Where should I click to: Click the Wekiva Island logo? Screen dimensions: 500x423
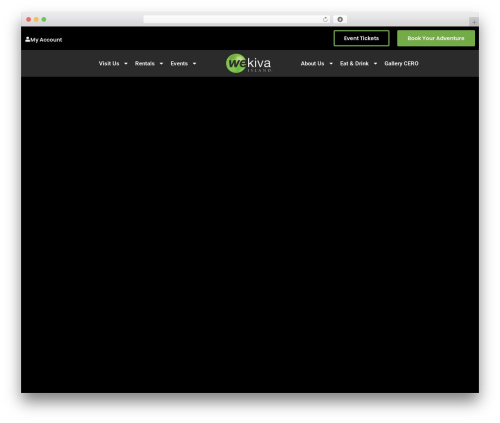click(249, 63)
